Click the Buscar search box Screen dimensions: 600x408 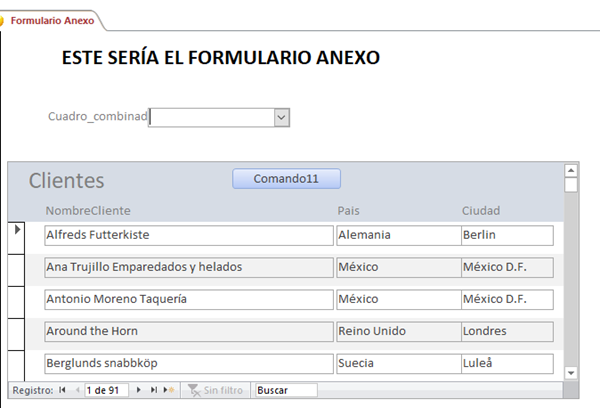285,390
